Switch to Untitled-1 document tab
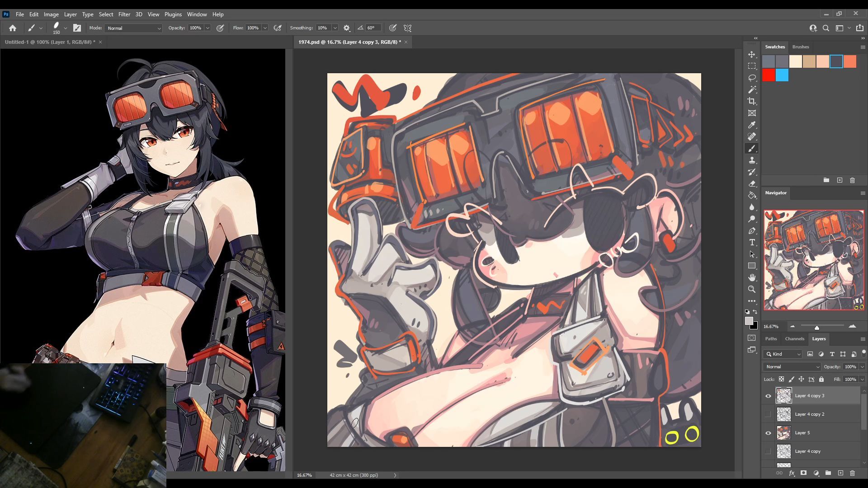The width and height of the screenshot is (868, 488). pyautogui.click(x=50, y=42)
